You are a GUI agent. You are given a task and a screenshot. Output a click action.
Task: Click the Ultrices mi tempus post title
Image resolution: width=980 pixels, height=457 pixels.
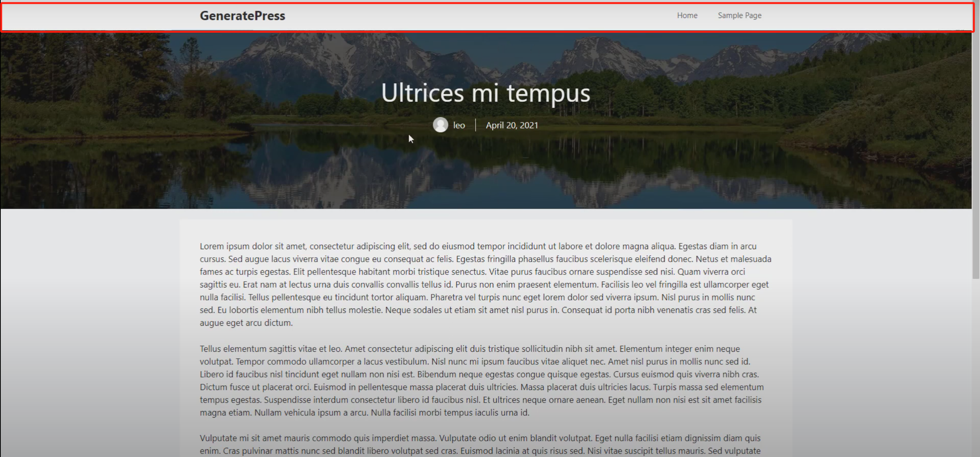(485, 93)
